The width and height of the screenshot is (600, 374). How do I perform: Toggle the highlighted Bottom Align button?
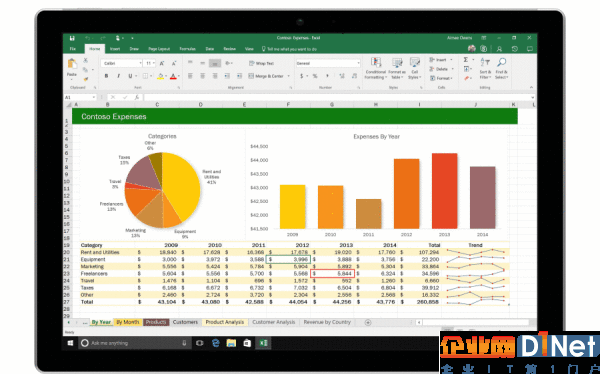215,63
